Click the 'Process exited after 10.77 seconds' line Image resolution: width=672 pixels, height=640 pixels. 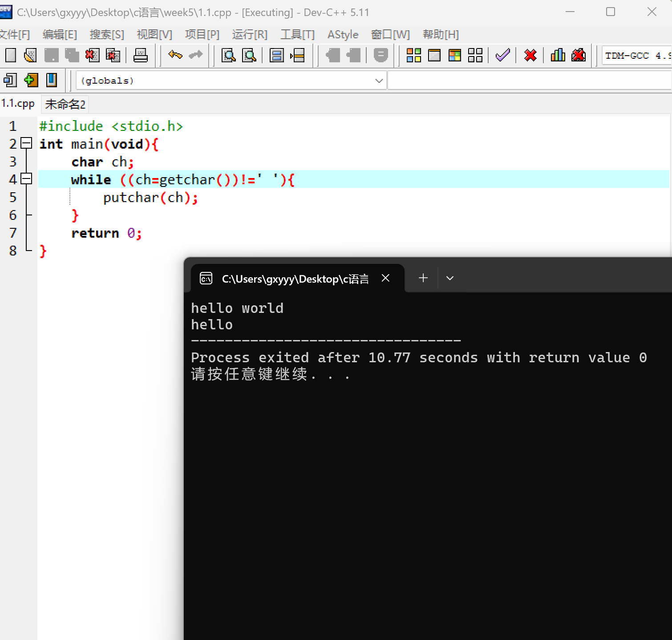point(419,357)
